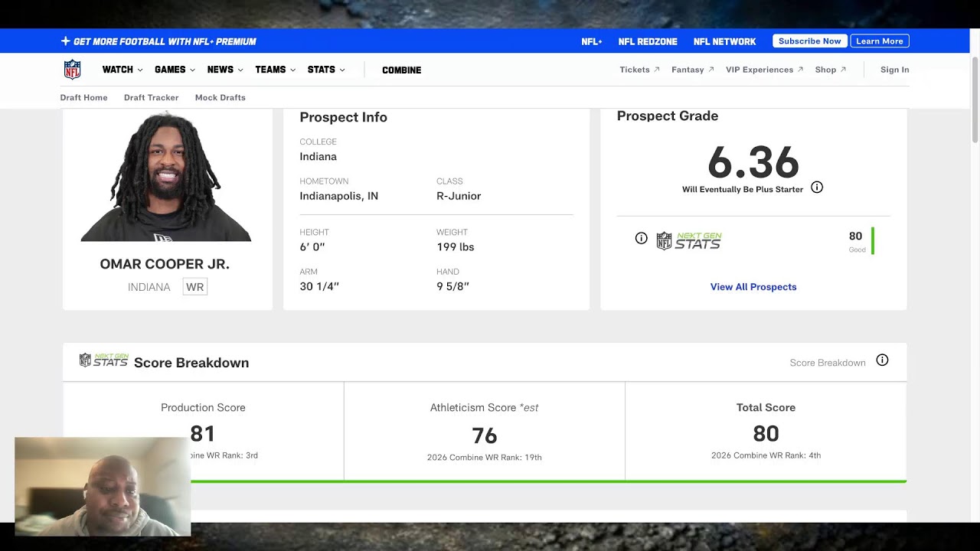This screenshot has height=551, width=980.
Task: Open NFL REDZONE link
Action: (648, 41)
